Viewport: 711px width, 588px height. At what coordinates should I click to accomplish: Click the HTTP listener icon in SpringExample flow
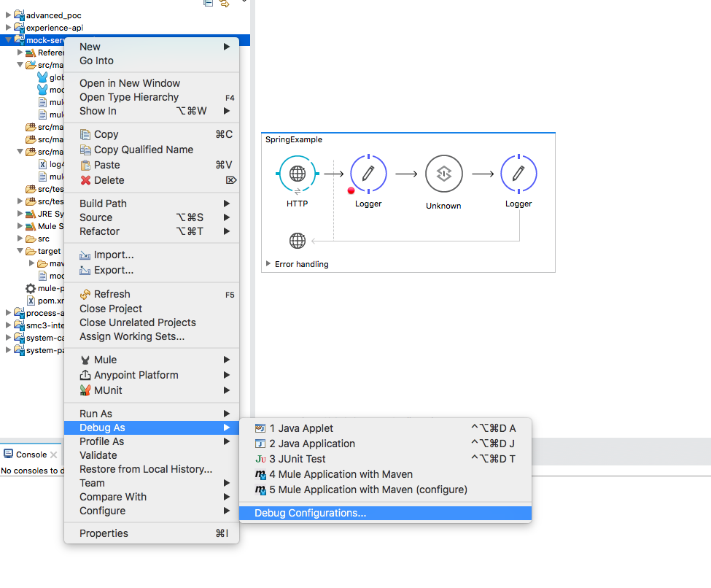[x=298, y=174]
